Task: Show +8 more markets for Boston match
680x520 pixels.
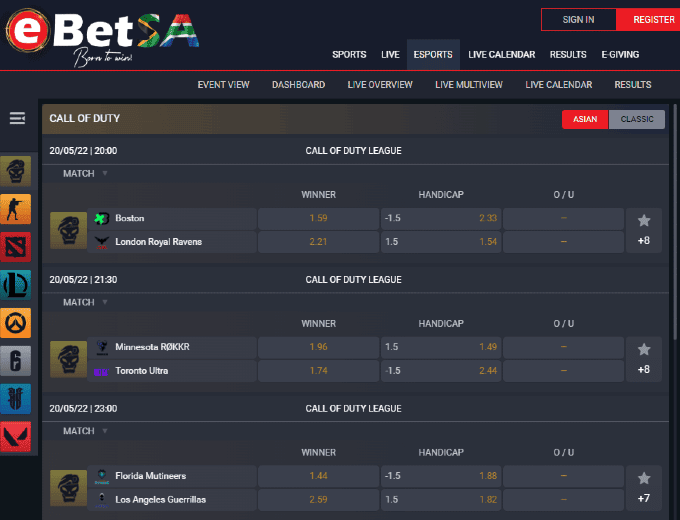Action: point(644,241)
